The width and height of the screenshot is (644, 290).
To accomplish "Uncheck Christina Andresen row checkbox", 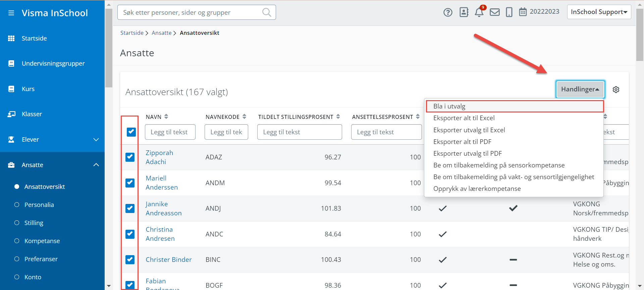I will pyautogui.click(x=130, y=234).
